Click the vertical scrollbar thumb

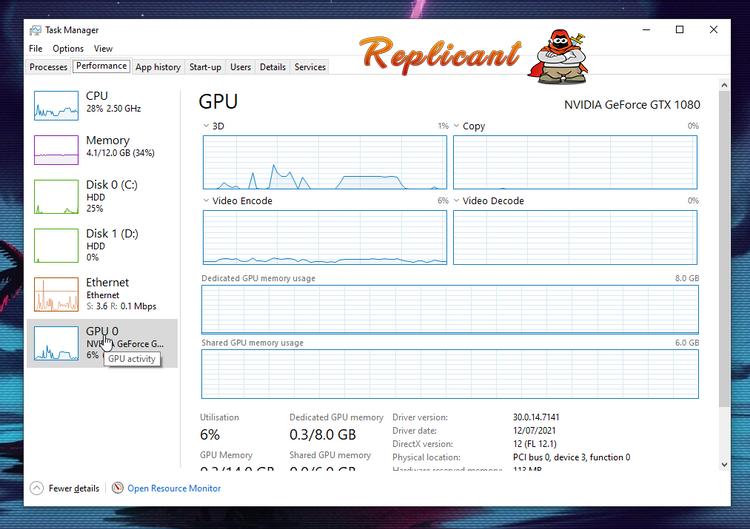coord(724,249)
